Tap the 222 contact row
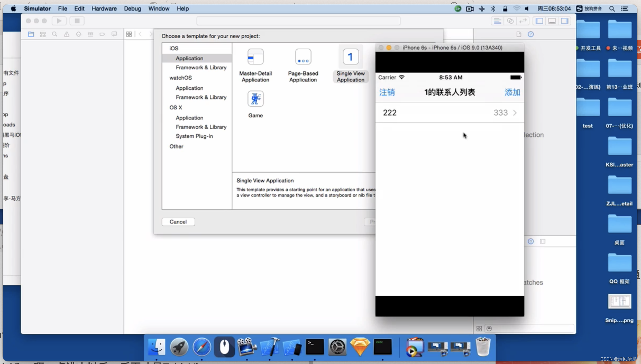Viewport: 641px width, 364px height. click(450, 113)
